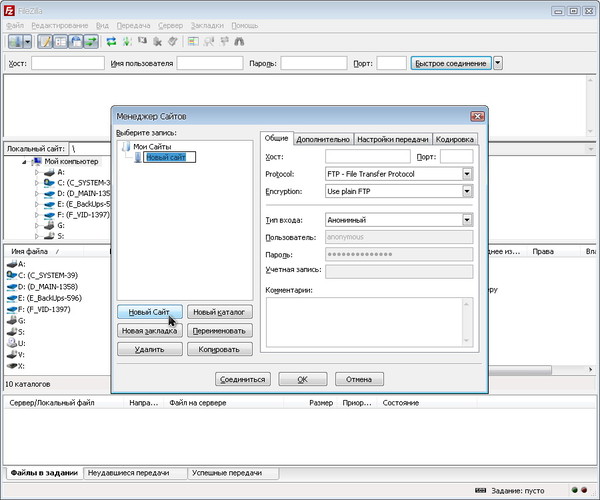Select Мои Сайты in the site tree
Viewport: 600px width, 500px height.
coord(152,147)
